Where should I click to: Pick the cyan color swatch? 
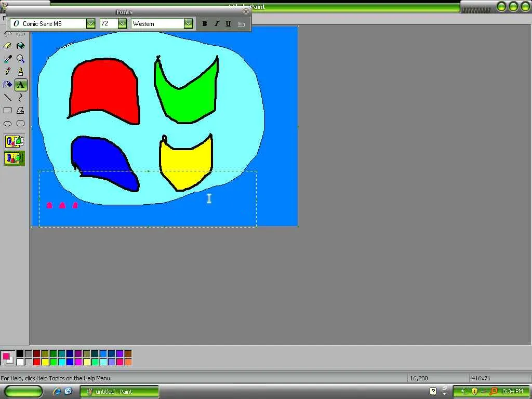tap(61, 362)
